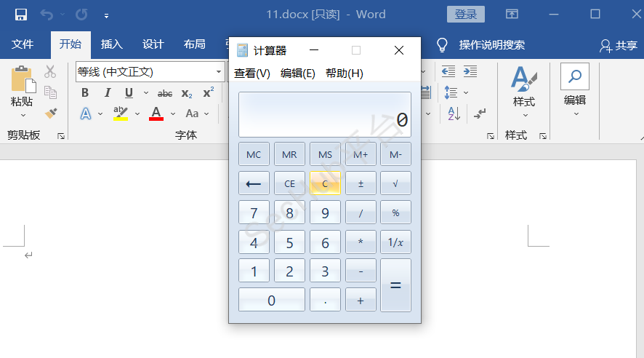Activate the Format Painter brush

51,113
